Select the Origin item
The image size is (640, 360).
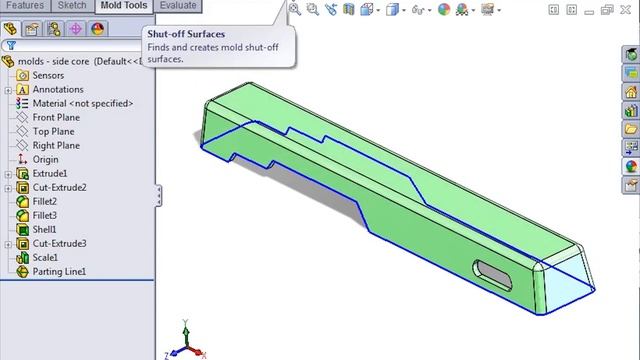pos(45,160)
